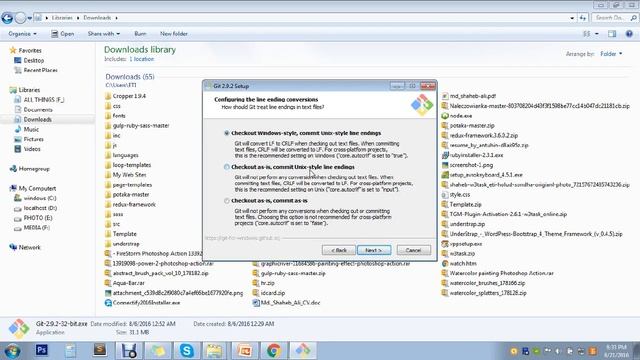The height and width of the screenshot is (360, 640).
Task: Select node.exe file icon
Action: click(x=445, y=116)
